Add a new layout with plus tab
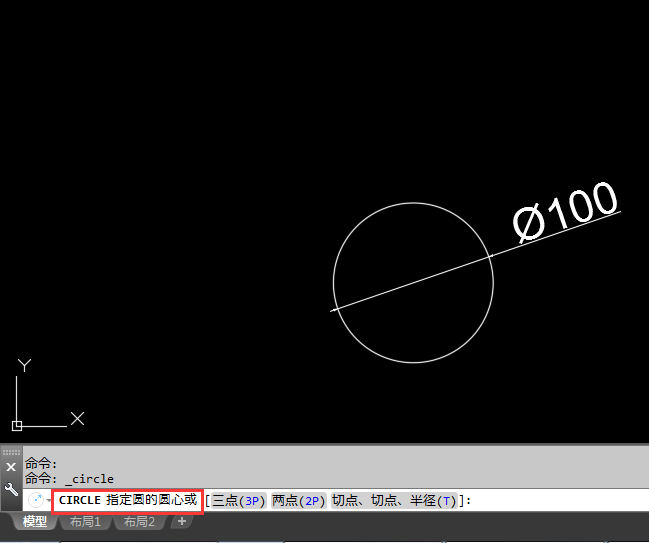This screenshot has width=649, height=543. pyautogui.click(x=182, y=521)
